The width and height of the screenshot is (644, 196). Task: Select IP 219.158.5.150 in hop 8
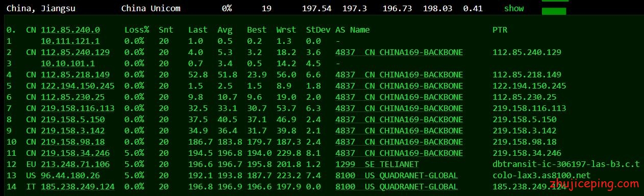73,120
